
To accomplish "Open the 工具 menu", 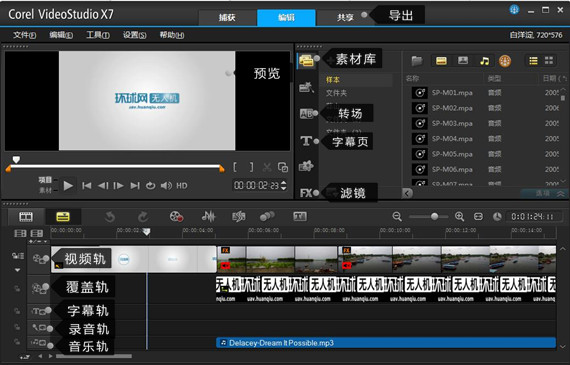I will coord(98,35).
